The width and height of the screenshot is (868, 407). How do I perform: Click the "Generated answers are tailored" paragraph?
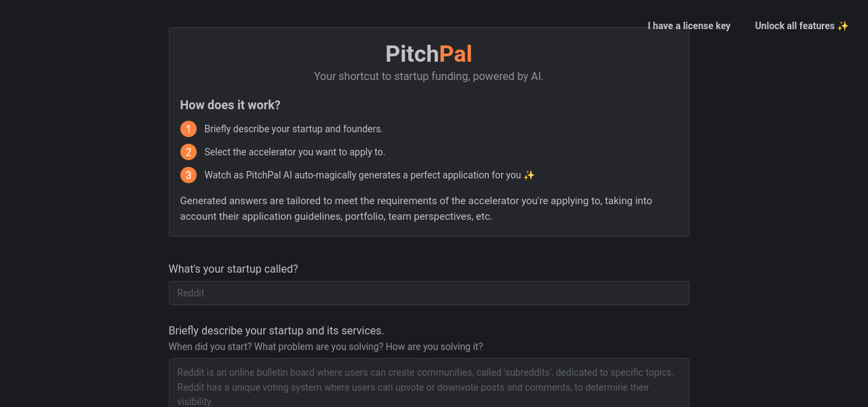[x=416, y=209]
